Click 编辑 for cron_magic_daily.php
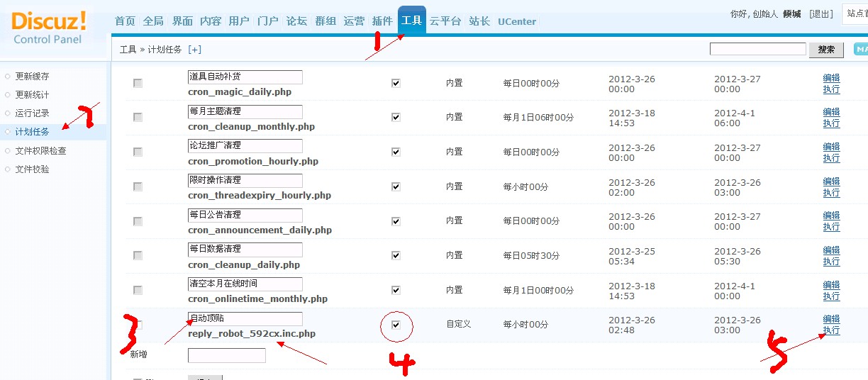Viewport: 868px width, 380px height. [x=831, y=78]
